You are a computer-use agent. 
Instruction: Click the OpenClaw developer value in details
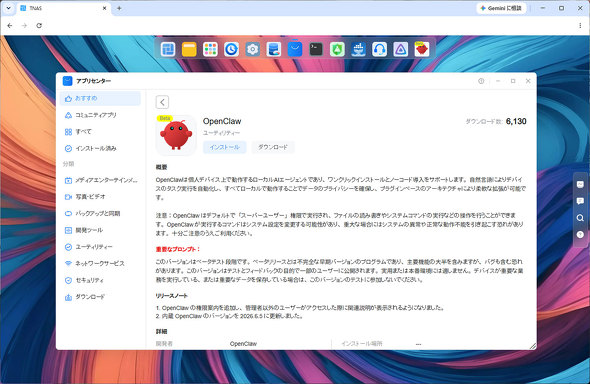pos(243,344)
